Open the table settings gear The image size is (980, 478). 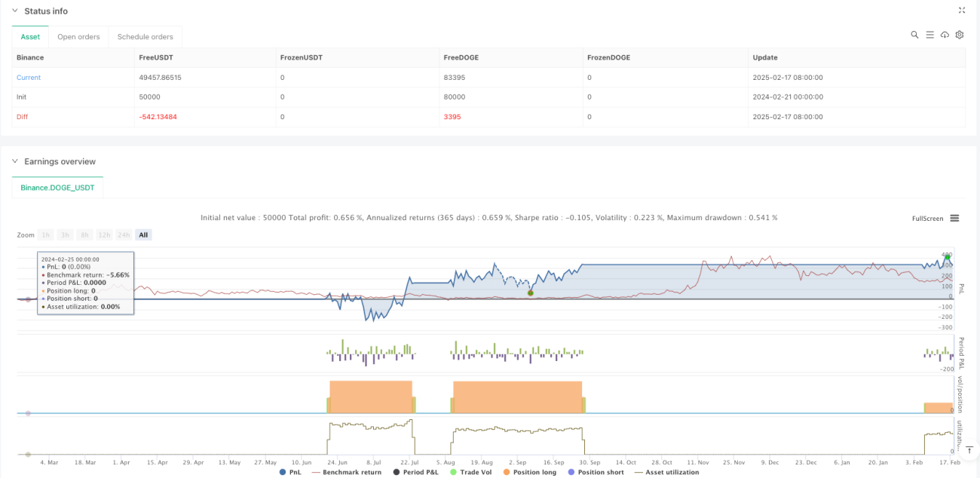click(960, 35)
